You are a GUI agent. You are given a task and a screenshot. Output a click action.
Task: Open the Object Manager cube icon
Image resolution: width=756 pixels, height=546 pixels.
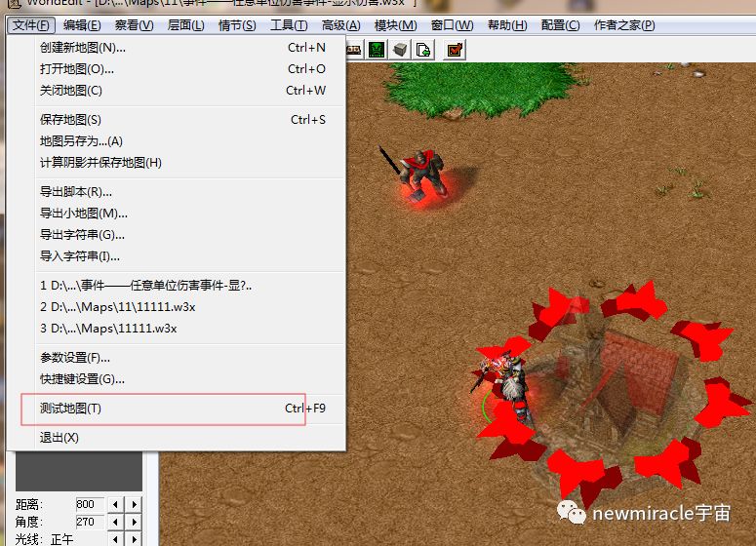(x=400, y=49)
